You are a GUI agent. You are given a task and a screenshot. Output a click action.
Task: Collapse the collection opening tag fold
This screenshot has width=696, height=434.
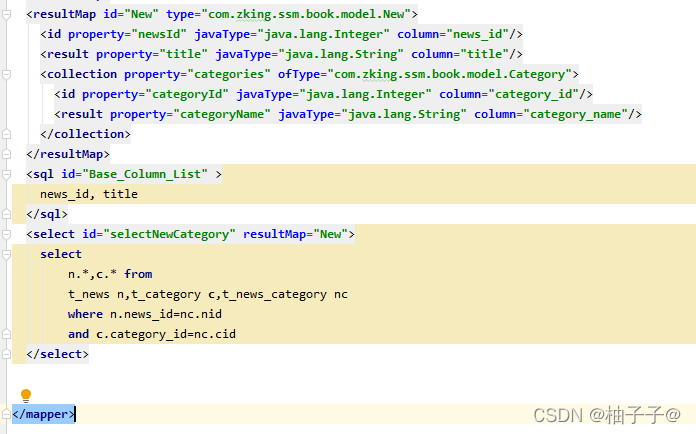tap(6, 75)
